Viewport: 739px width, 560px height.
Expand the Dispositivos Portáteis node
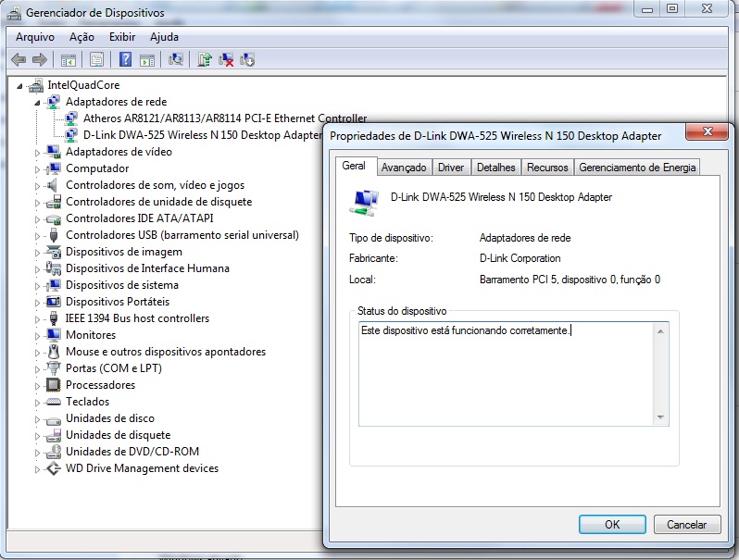[37, 303]
